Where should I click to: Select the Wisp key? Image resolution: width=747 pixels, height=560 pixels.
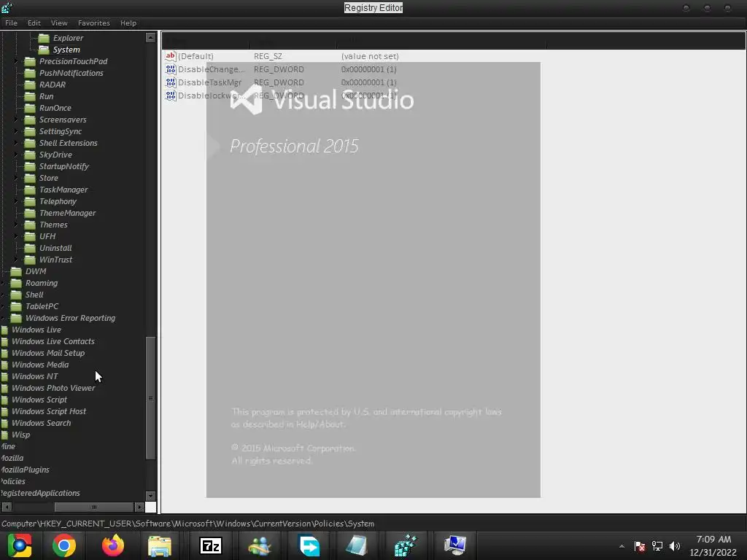click(x=20, y=435)
